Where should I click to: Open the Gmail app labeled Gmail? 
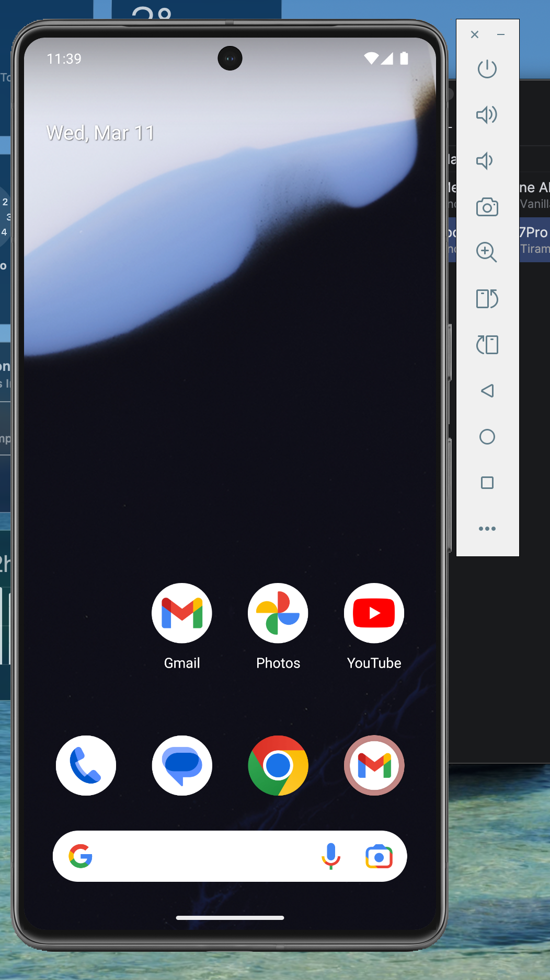pyautogui.click(x=182, y=613)
